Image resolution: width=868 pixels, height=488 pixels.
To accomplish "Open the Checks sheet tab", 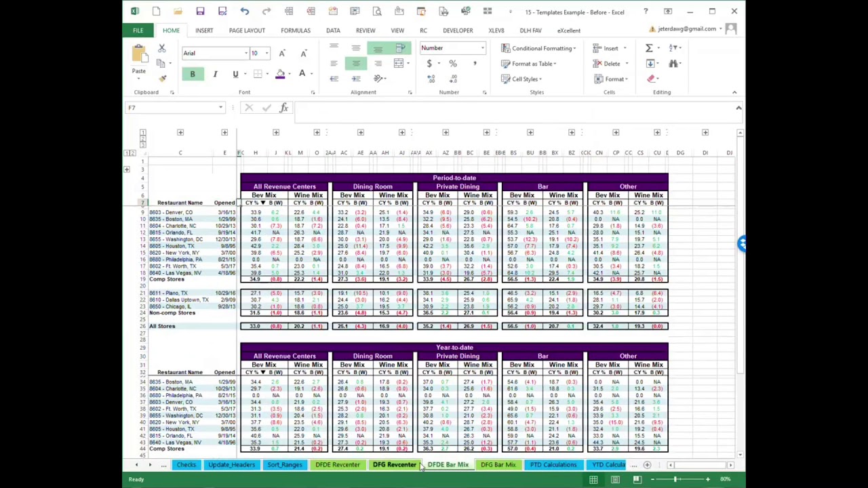I will (x=186, y=465).
